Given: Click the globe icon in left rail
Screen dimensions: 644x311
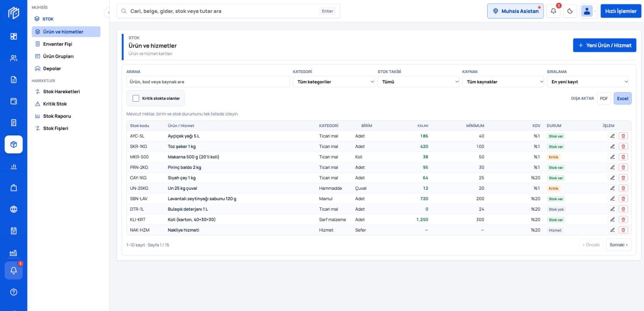Looking at the screenshot, I should 13,209.
